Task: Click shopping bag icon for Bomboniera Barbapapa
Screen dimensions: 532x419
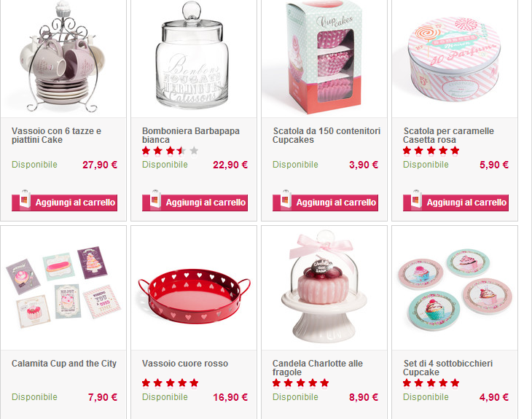Action: pyautogui.click(x=155, y=199)
